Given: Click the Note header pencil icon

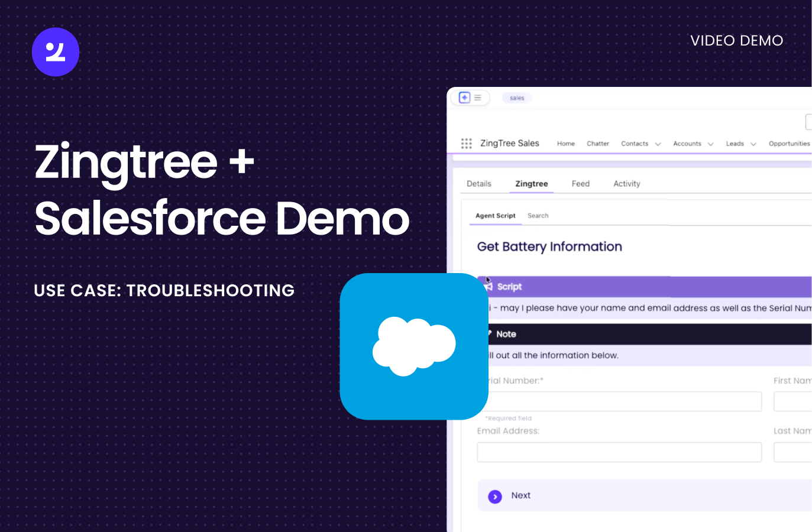Looking at the screenshot, I should pyautogui.click(x=490, y=333).
